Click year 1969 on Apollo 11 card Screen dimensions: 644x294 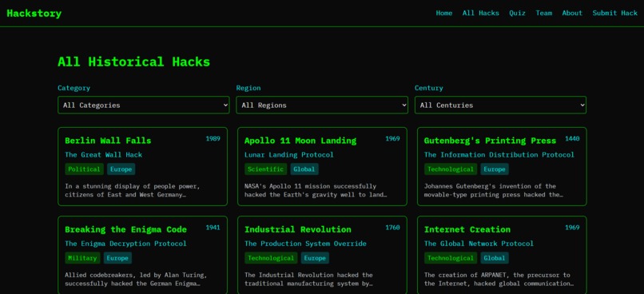click(x=392, y=139)
